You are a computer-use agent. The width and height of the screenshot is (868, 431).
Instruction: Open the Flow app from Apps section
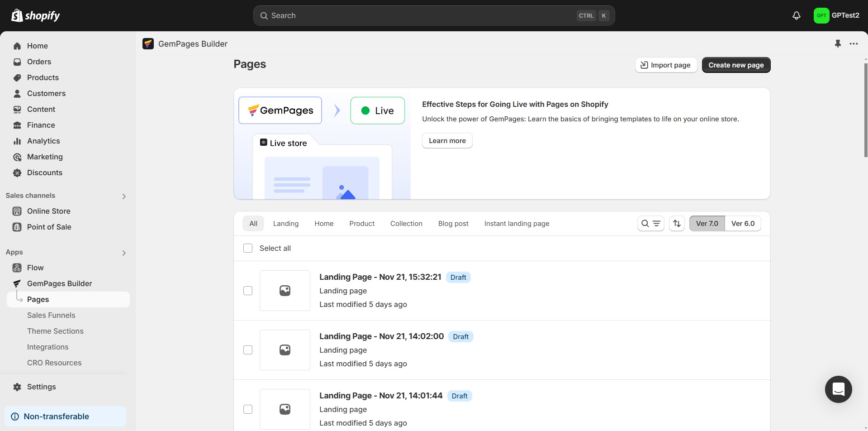(35, 268)
